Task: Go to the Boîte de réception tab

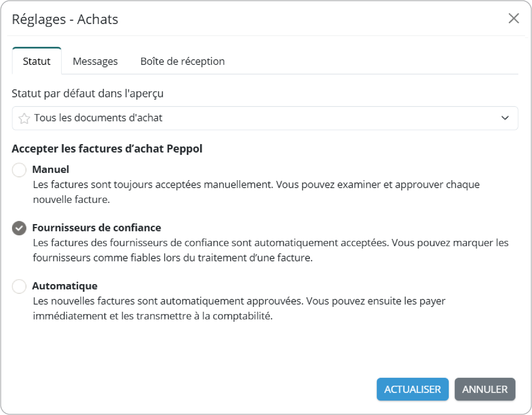Action: click(x=183, y=61)
